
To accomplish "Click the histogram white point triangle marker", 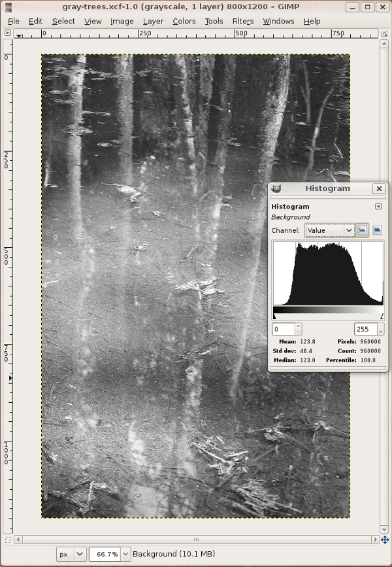I will pos(382,317).
